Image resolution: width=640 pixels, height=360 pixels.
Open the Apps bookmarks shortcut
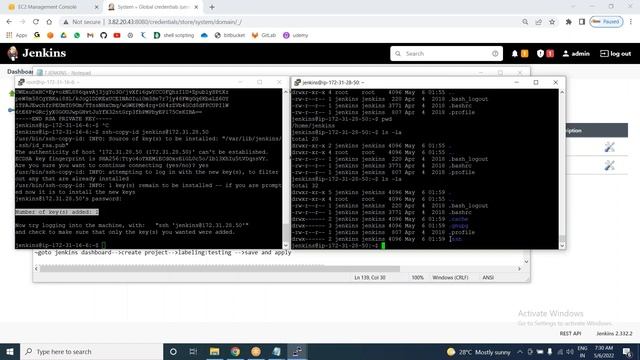click(x=16, y=36)
